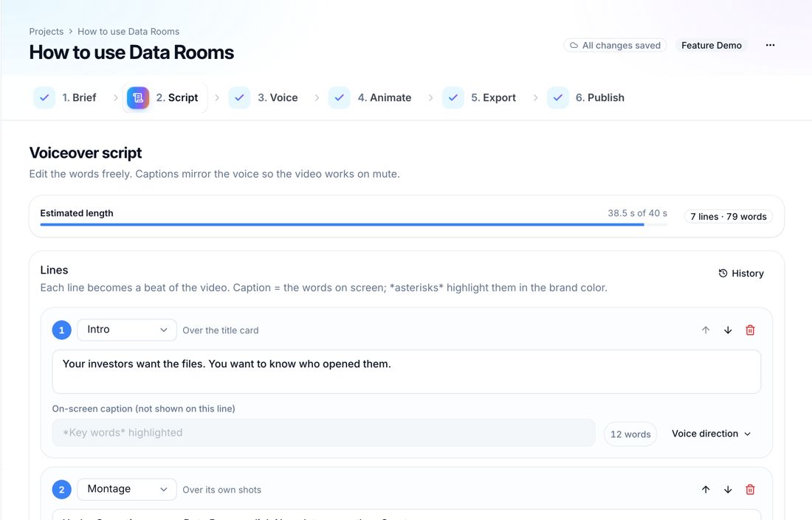Click the 'Over its own shots' hint
This screenshot has width=812, height=520.
pyautogui.click(x=221, y=490)
